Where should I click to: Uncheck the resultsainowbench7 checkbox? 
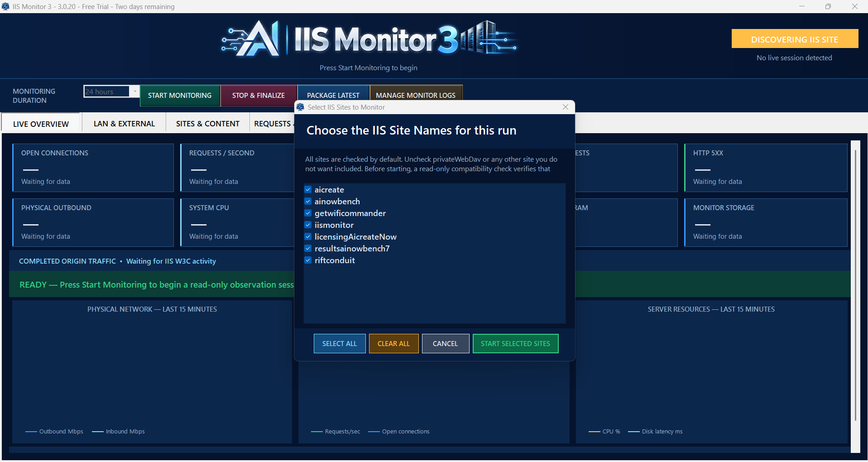point(308,249)
